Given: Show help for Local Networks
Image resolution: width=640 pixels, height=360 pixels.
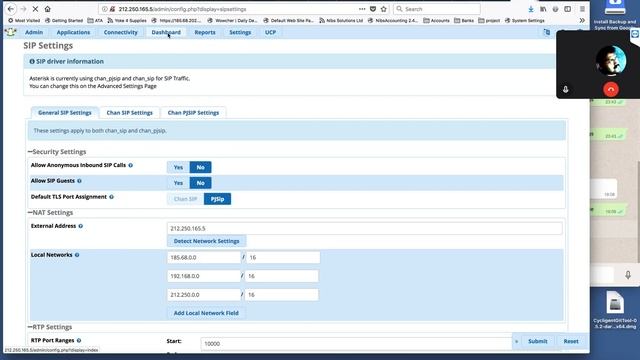Looking at the screenshot, I should tap(77, 255).
